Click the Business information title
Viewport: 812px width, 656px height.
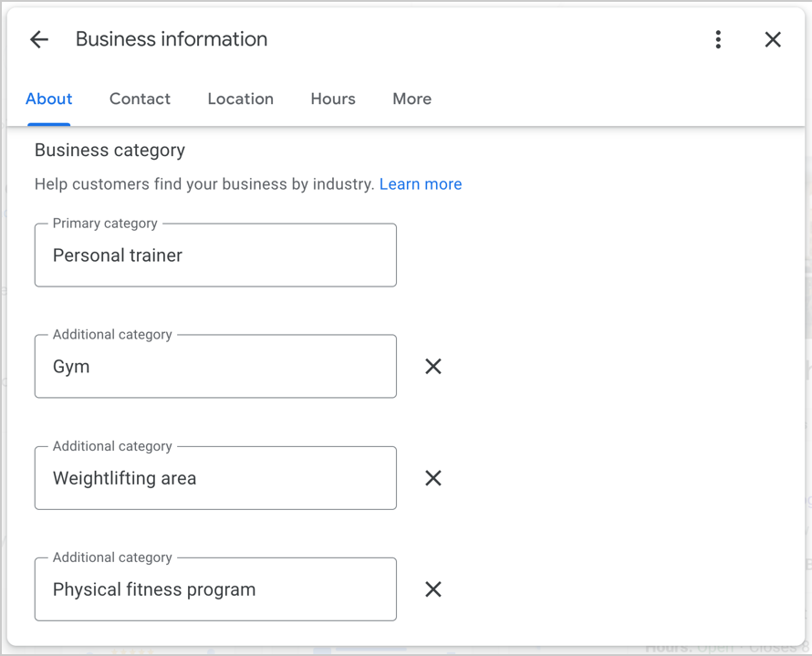pyautogui.click(x=172, y=39)
